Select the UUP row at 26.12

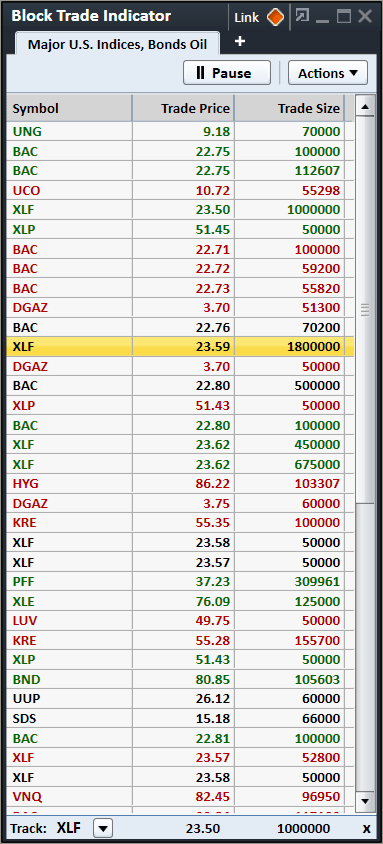pos(180,699)
